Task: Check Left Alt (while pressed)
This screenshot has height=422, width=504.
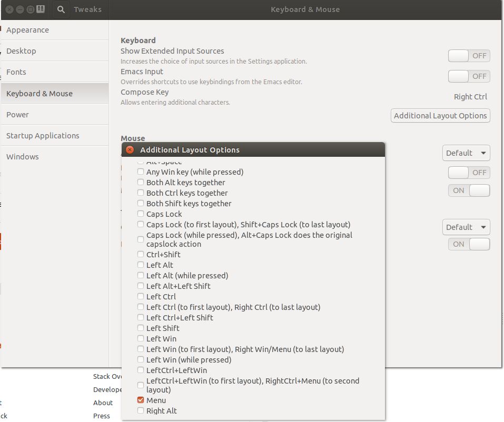Action: point(141,276)
